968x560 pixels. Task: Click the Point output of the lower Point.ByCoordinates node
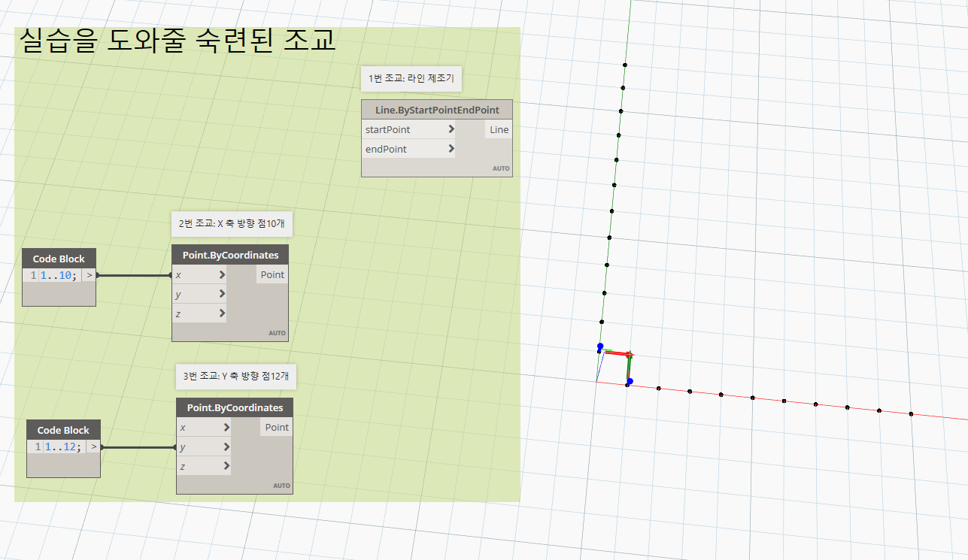pyautogui.click(x=277, y=427)
